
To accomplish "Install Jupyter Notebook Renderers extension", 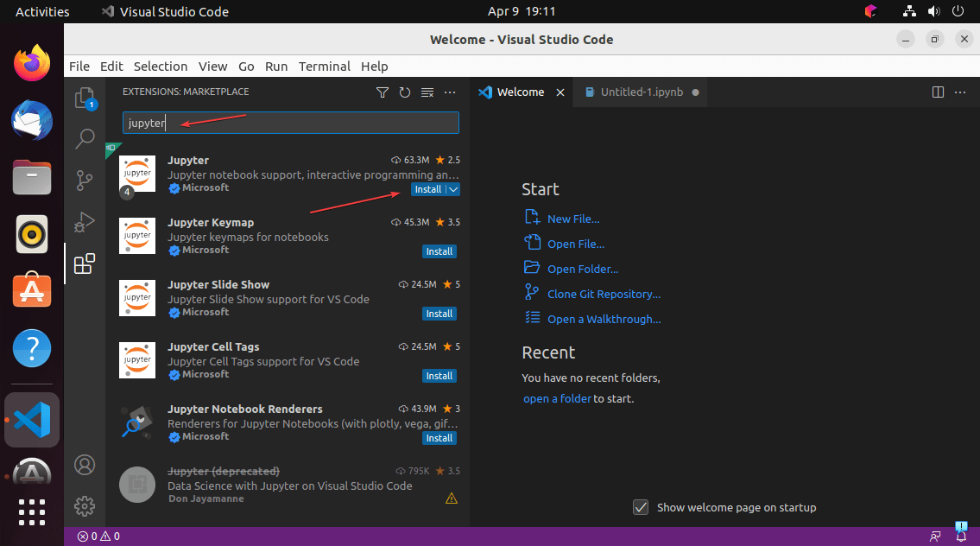I will (439, 438).
